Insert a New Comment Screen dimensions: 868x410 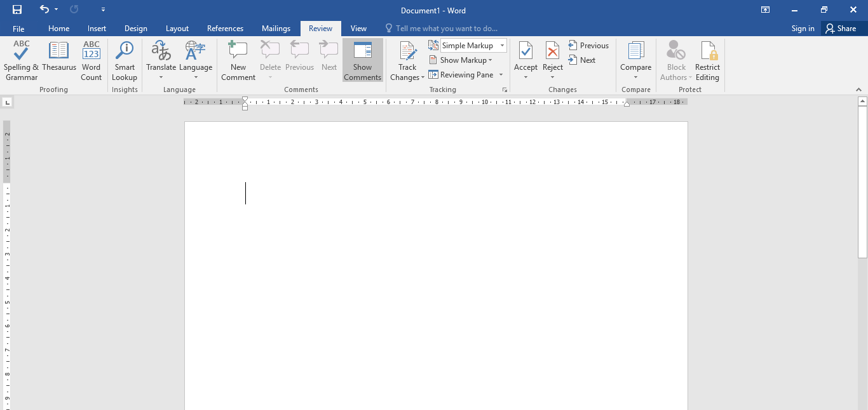238,60
